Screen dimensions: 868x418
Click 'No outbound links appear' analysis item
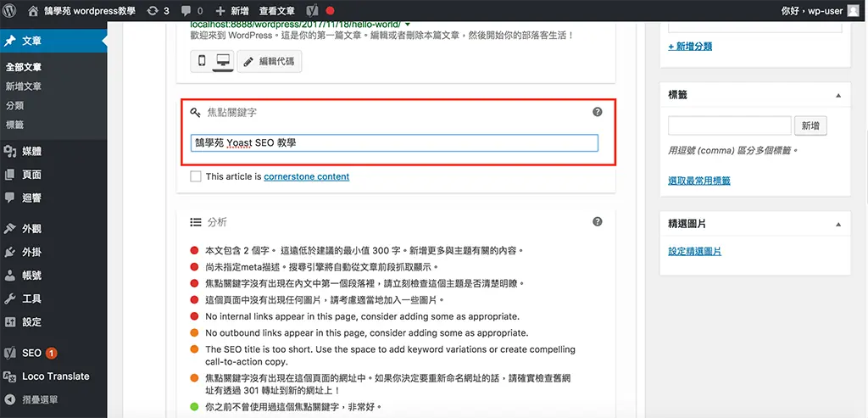[x=366, y=333]
